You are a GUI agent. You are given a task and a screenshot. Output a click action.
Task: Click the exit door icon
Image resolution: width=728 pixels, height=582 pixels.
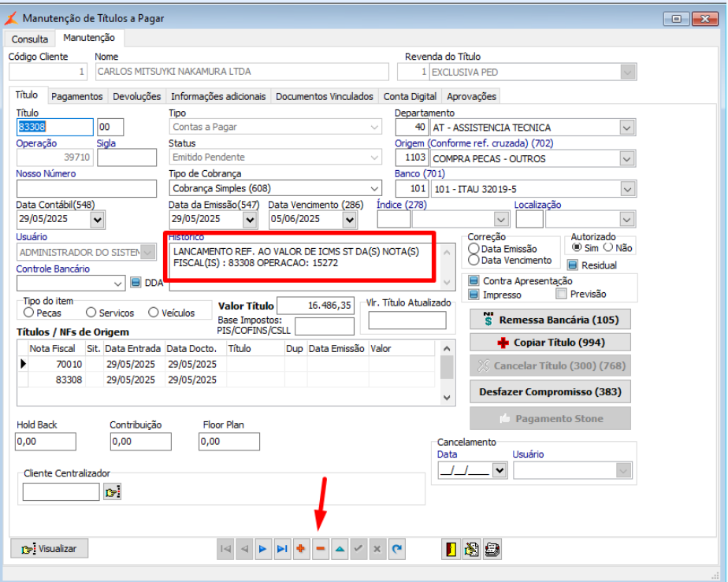pyautogui.click(x=451, y=550)
